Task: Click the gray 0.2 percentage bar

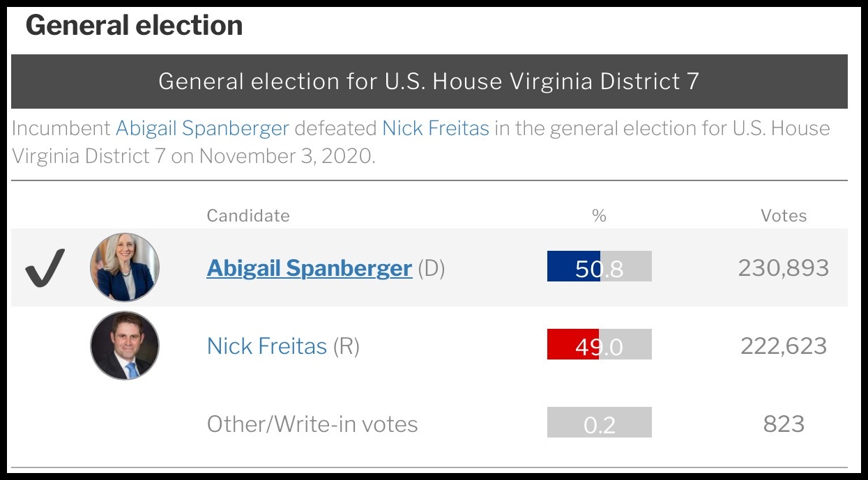Action: 599,423
